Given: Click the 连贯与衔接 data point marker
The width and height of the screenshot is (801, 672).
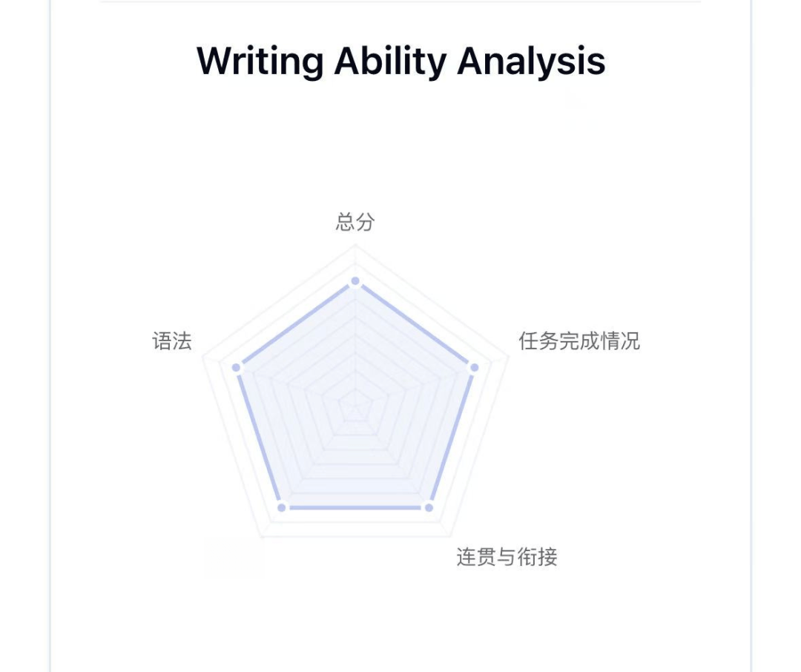Looking at the screenshot, I should [x=429, y=507].
